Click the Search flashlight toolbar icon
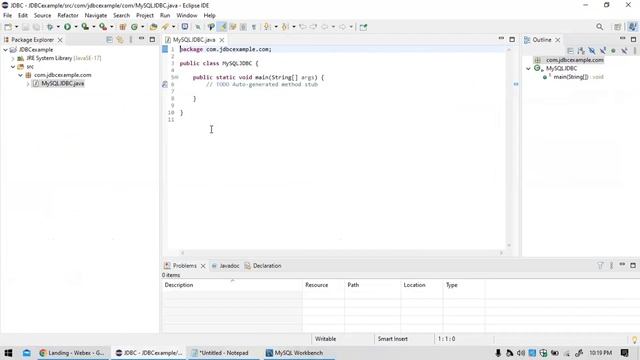This screenshot has height=360, width=640. click(x=165, y=27)
